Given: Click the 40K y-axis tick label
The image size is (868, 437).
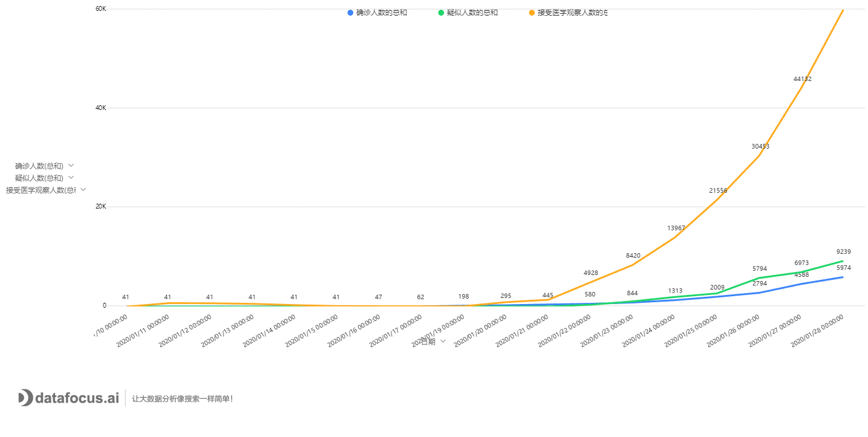Looking at the screenshot, I should tap(101, 108).
